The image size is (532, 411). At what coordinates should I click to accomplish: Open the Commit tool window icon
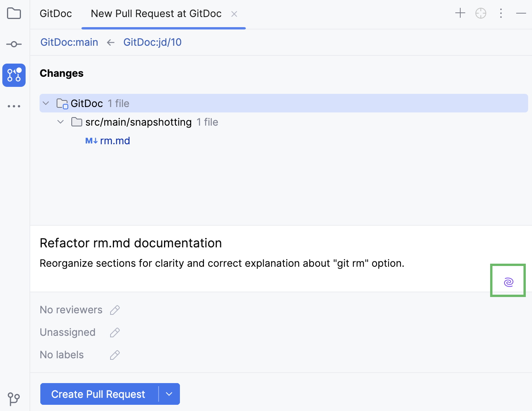(x=14, y=44)
